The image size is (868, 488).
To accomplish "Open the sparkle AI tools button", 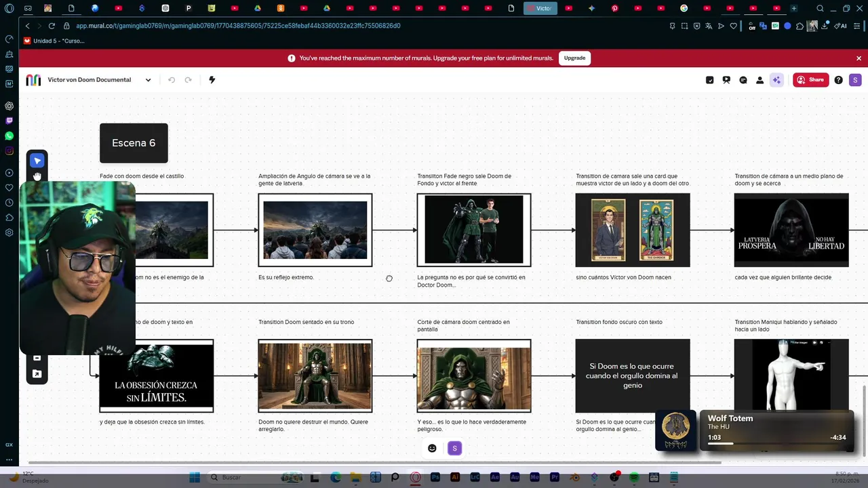I will tap(776, 80).
